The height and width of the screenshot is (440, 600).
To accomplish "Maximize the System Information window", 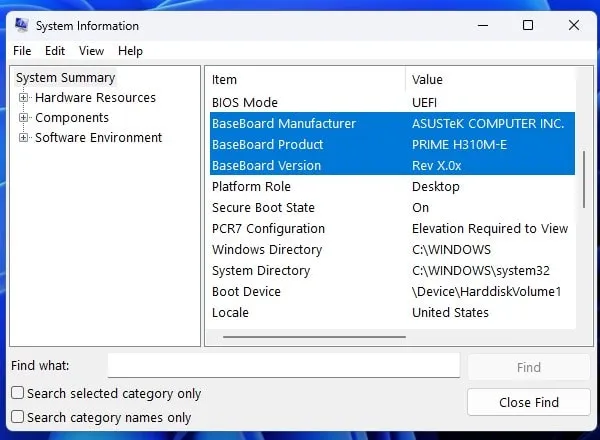I will click(528, 25).
